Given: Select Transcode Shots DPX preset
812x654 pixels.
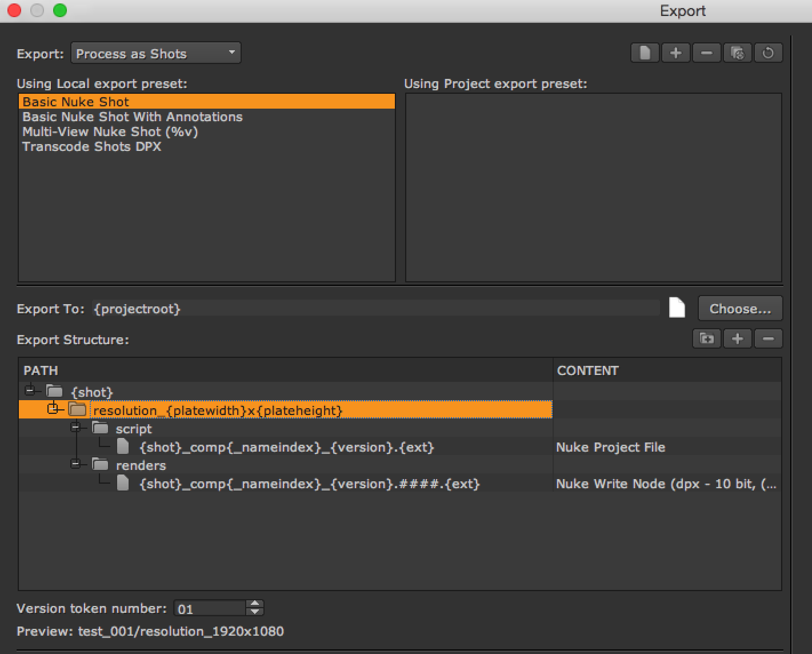Looking at the screenshot, I should pos(207,146).
